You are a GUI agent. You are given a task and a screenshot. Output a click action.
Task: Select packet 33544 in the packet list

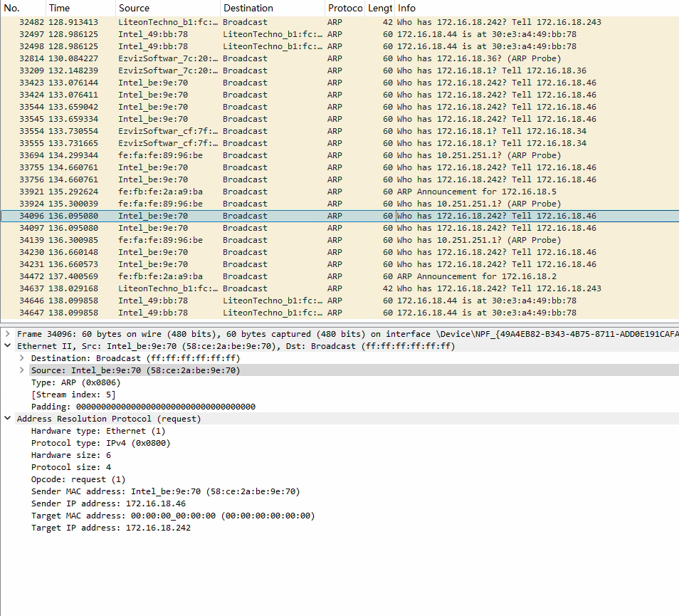point(339,107)
